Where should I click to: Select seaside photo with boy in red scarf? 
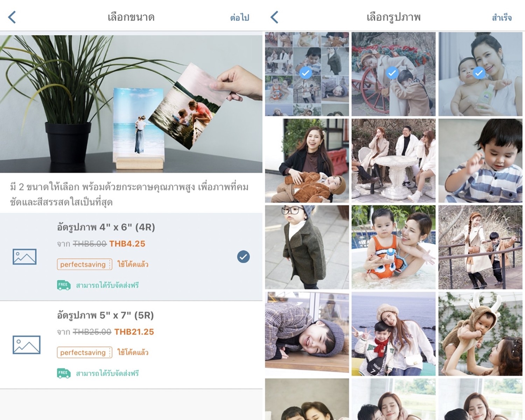tap(393, 334)
